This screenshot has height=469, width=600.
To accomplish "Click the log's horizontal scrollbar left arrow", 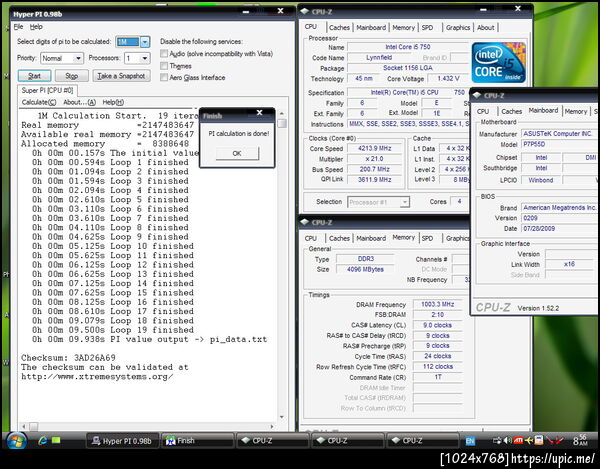I will coord(24,426).
